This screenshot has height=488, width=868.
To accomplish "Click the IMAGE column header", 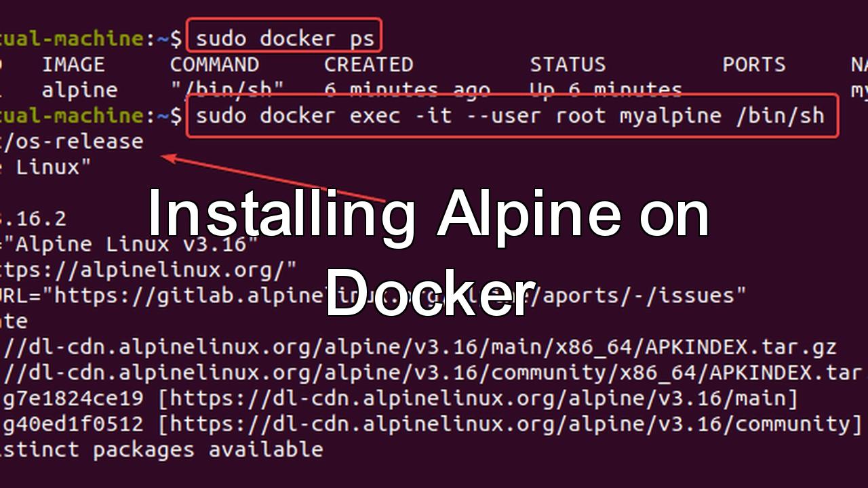I will (73, 64).
